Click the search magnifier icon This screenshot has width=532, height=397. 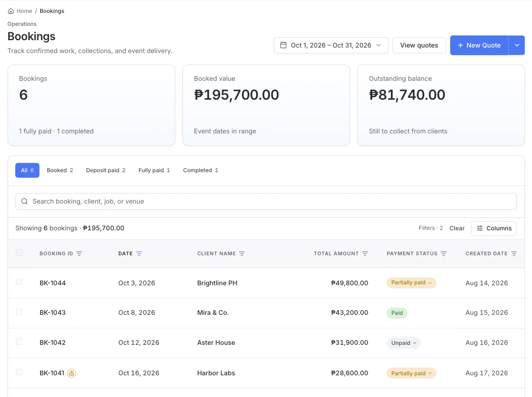pos(24,201)
